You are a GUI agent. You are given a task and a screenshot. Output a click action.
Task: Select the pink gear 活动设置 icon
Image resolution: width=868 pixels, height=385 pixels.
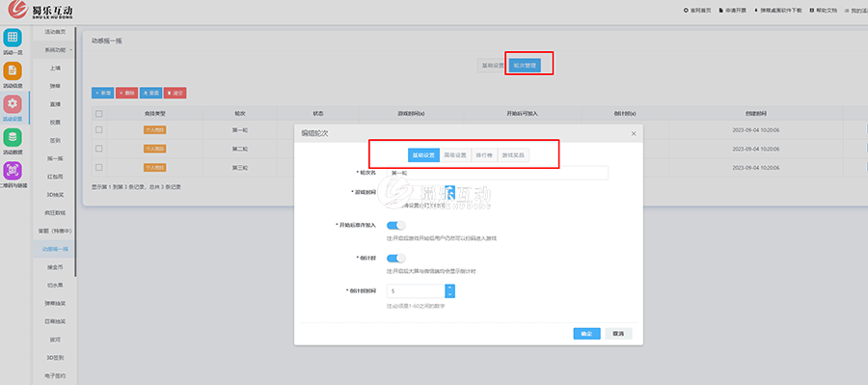pyautogui.click(x=13, y=103)
